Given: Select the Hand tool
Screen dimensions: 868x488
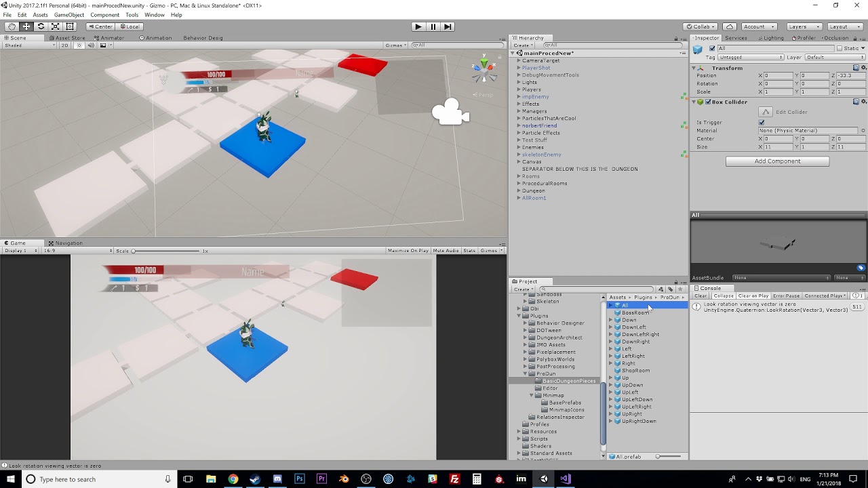Looking at the screenshot, I should (12, 26).
